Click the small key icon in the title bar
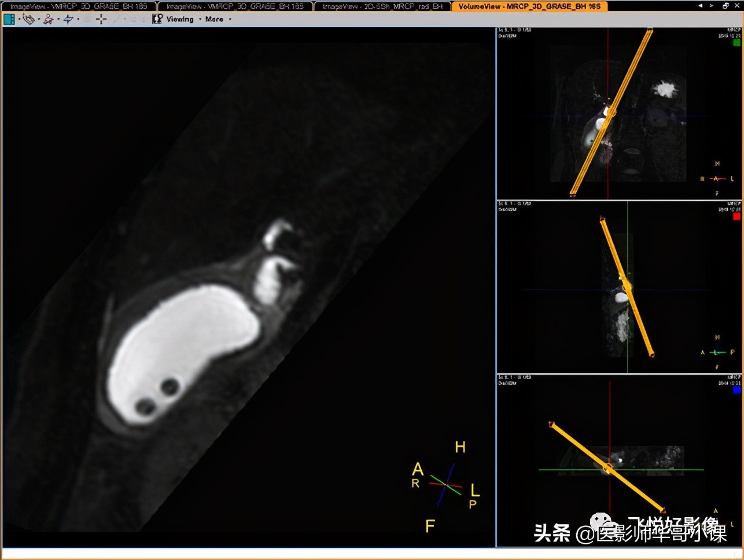Screen dimensions: 744x560 (712, 5)
